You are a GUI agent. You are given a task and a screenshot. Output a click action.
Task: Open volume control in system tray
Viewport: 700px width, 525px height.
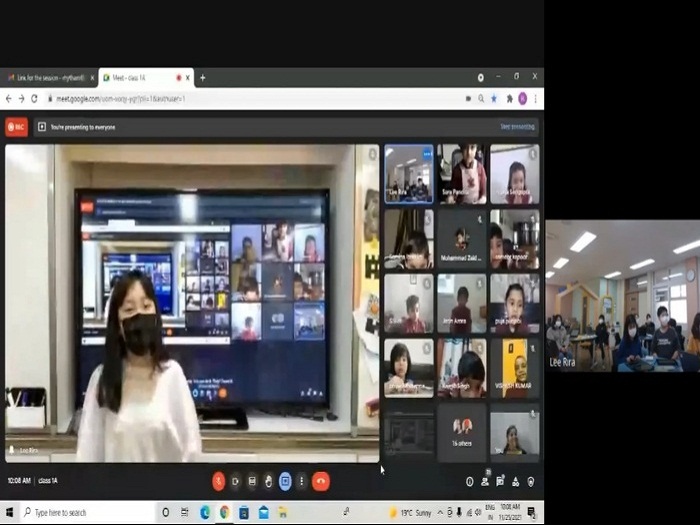click(478, 512)
